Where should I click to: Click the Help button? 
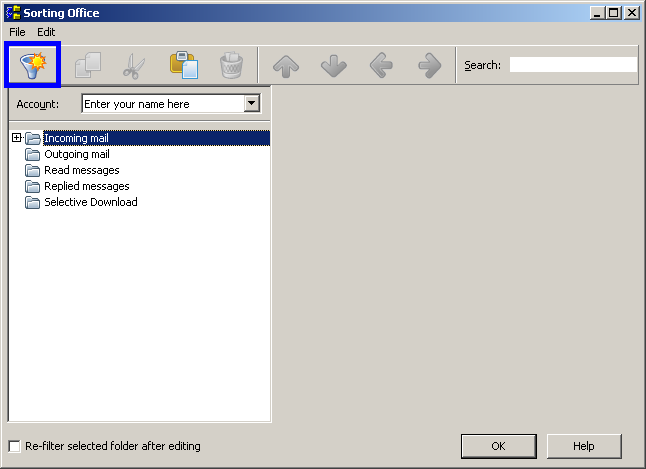[x=584, y=446]
